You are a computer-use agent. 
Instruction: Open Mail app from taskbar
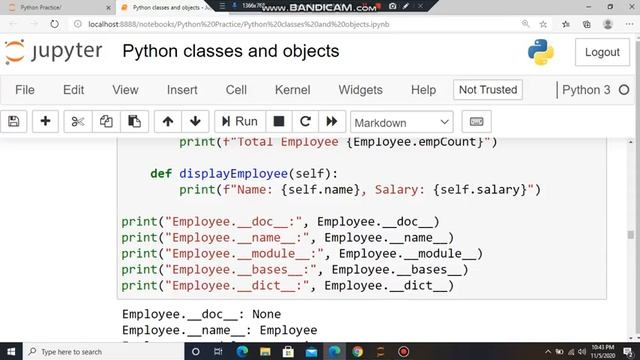click(x=311, y=351)
